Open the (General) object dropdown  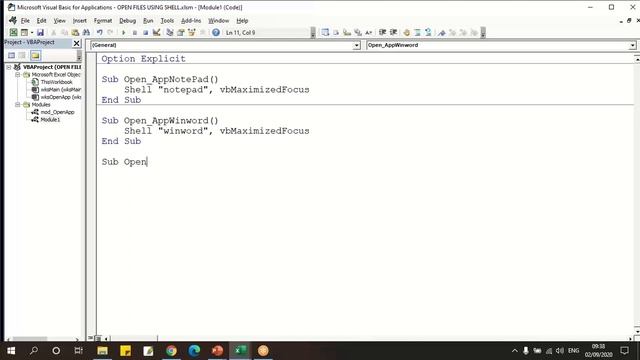click(x=356, y=45)
